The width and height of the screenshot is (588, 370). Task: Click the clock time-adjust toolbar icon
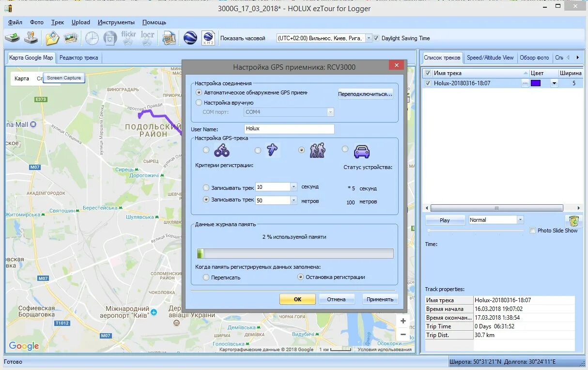coord(92,38)
